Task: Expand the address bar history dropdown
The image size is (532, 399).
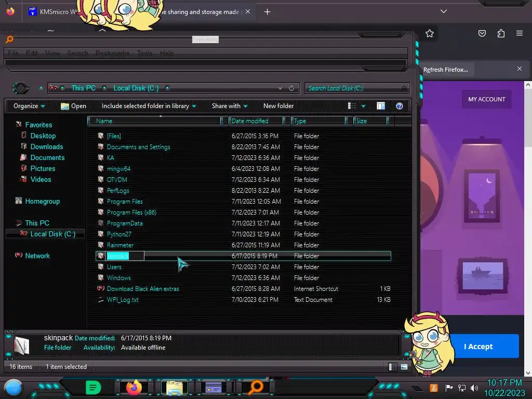Action: 280,88
